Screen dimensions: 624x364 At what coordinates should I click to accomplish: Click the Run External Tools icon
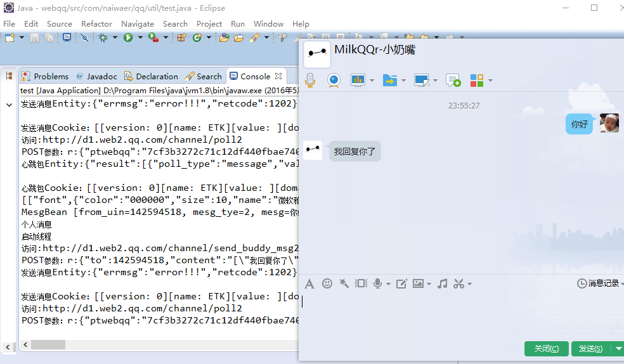[153, 37]
